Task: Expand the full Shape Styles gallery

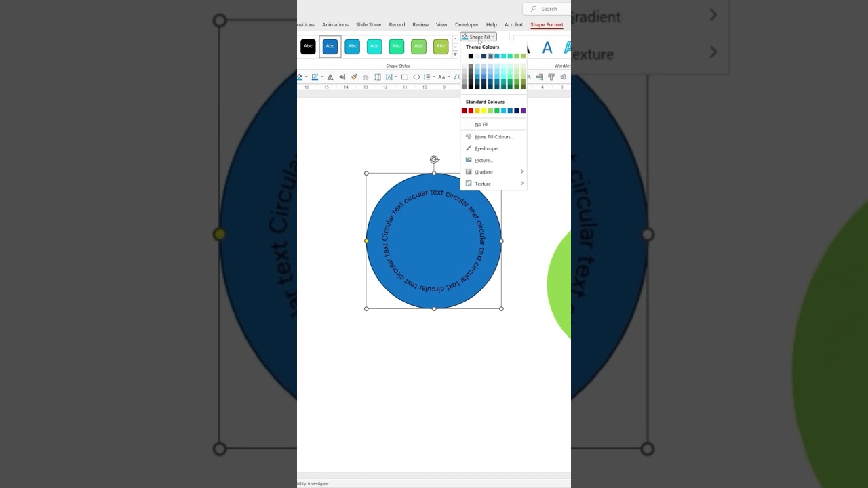Action: tap(455, 53)
